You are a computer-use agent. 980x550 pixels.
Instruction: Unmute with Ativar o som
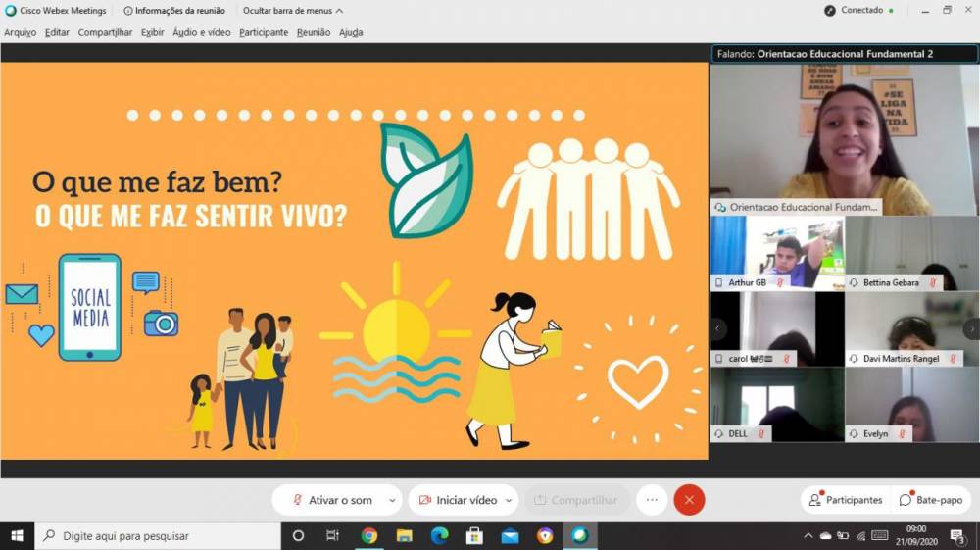click(x=331, y=500)
